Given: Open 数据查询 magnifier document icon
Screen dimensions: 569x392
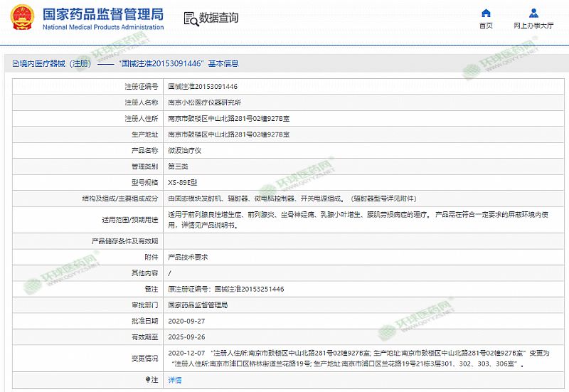Looking at the screenshot, I should click(190, 18).
